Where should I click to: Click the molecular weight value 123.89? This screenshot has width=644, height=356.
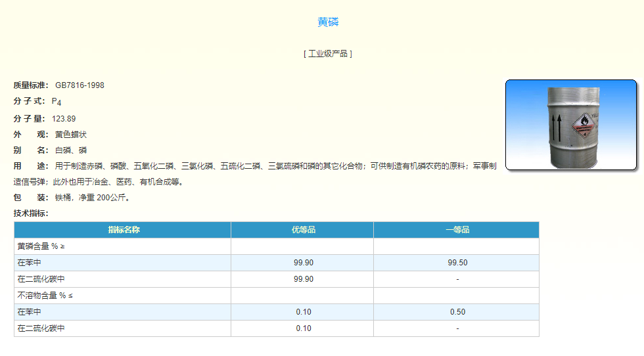pyautogui.click(x=64, y=119)
